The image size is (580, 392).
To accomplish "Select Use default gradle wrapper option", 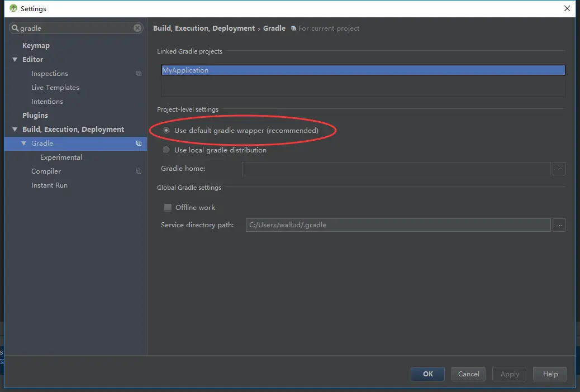I will click(166, 130).
